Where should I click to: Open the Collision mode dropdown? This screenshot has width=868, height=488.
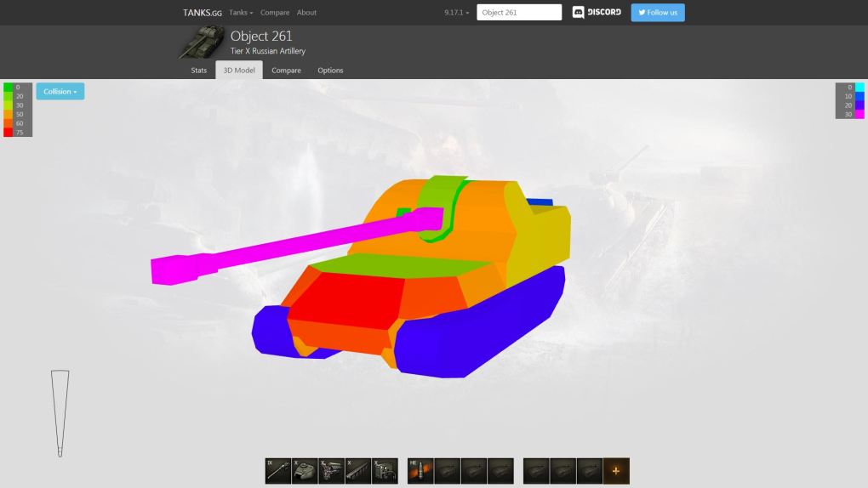pos(60,92)
